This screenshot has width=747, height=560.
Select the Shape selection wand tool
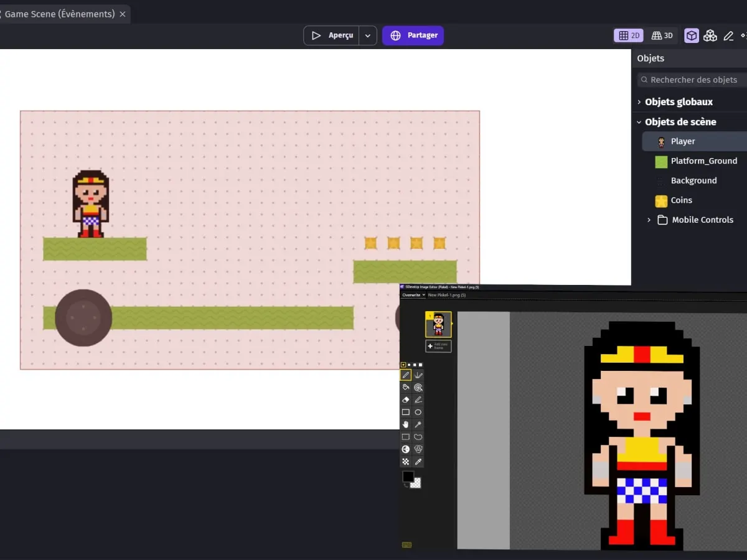click(418, 424)
